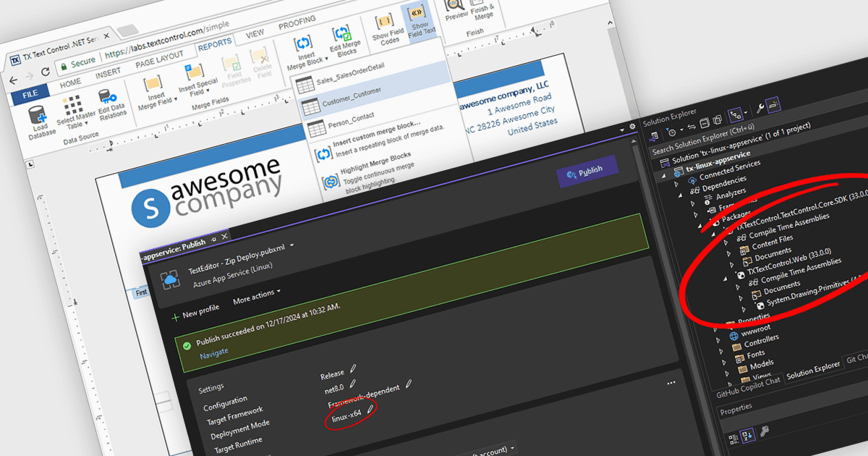The height and width of the screenshot is (456, 868).
Task: Switch to the GitHub Copilot Chat tab
Action: 748,387
